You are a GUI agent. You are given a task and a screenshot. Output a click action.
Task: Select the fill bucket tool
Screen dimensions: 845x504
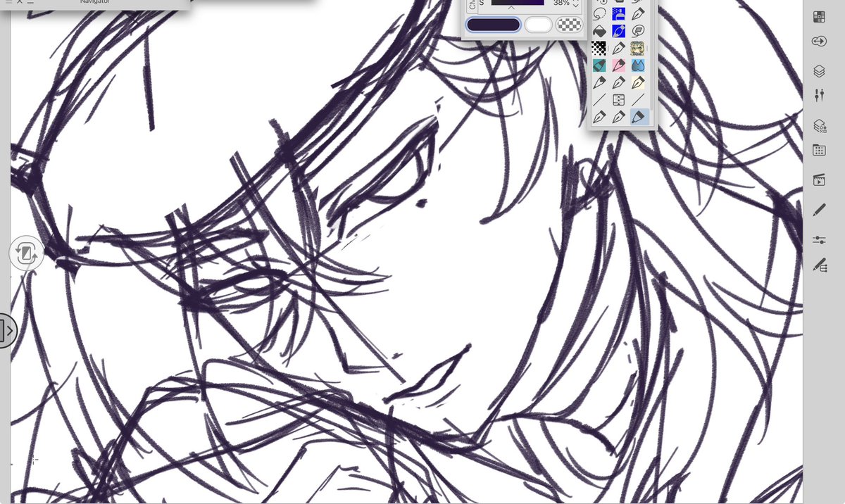(599, 31)
